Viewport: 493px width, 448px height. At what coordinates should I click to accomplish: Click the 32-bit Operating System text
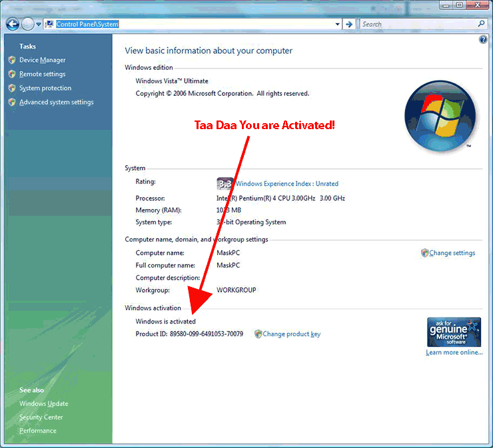251,222
